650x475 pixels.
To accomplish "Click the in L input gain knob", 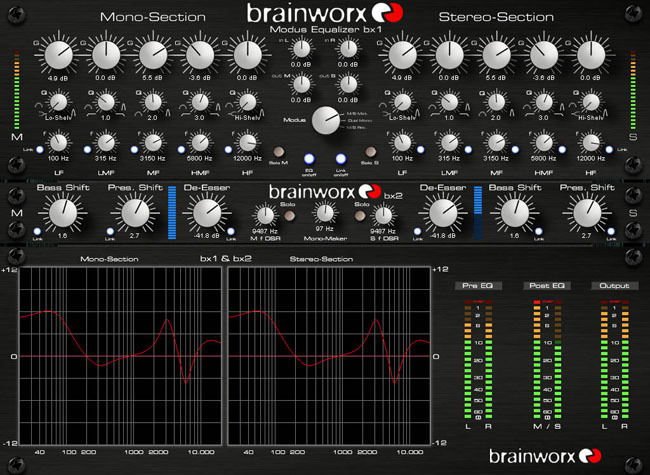I will tap(301, 49).
